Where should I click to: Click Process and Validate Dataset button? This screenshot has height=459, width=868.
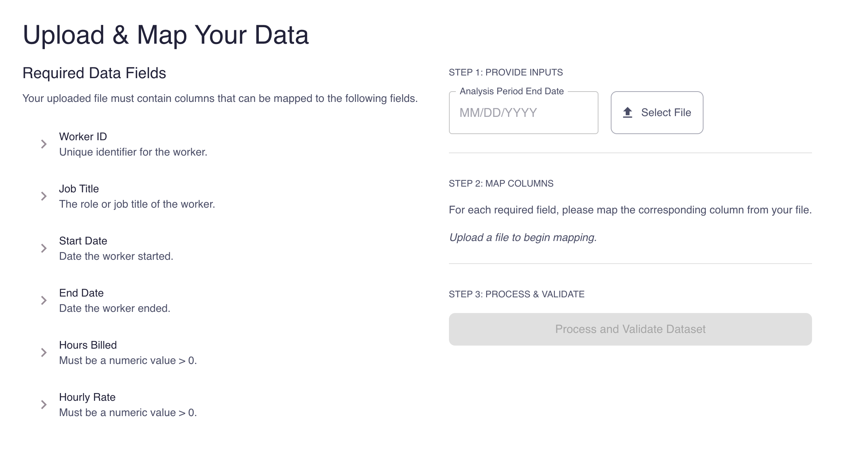(x=630, y=329)
